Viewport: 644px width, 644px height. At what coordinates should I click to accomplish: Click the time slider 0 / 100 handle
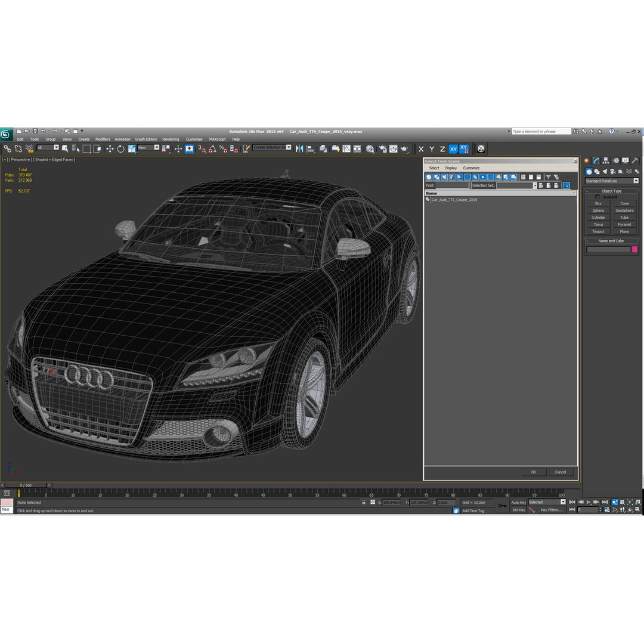coord(26,485)
